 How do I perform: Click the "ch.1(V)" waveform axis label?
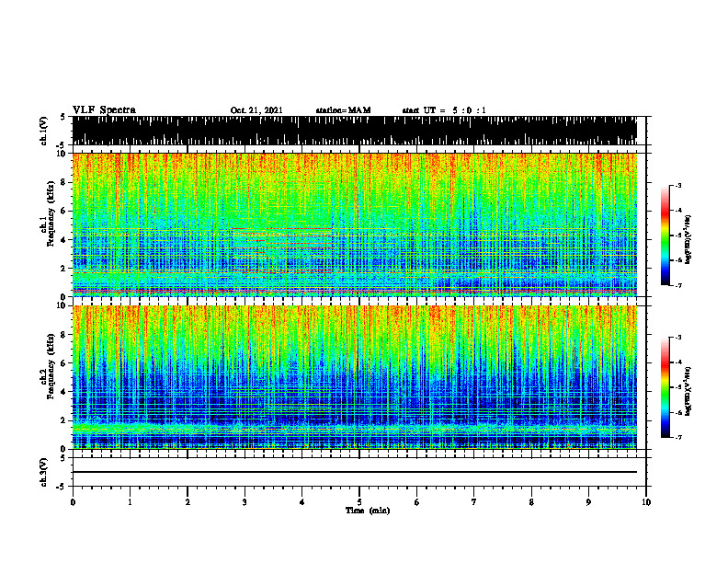(44, 131)
